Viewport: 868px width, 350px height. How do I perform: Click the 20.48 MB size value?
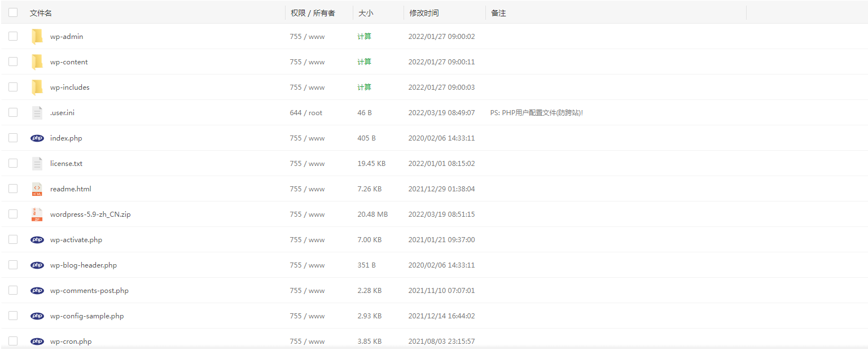point(372,215)
